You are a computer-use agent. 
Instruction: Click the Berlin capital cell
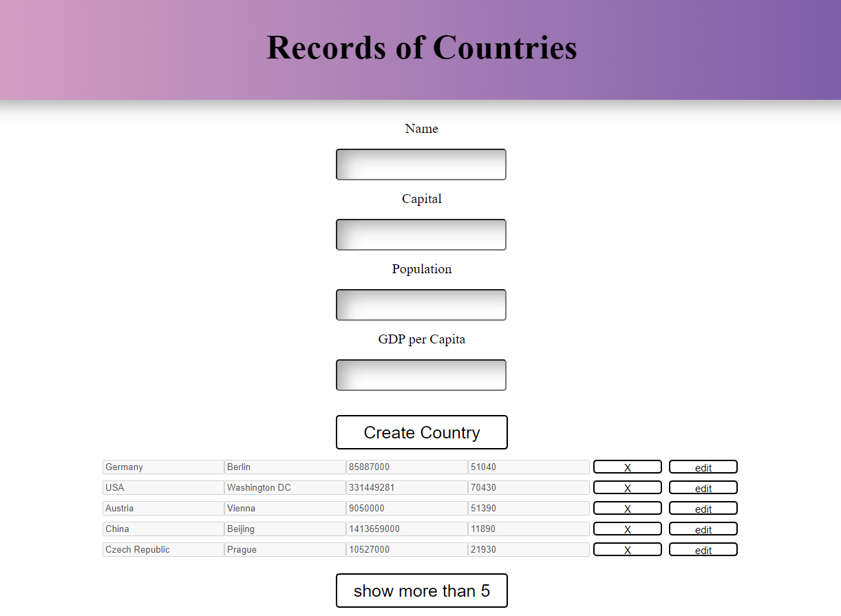pos(285,467)
